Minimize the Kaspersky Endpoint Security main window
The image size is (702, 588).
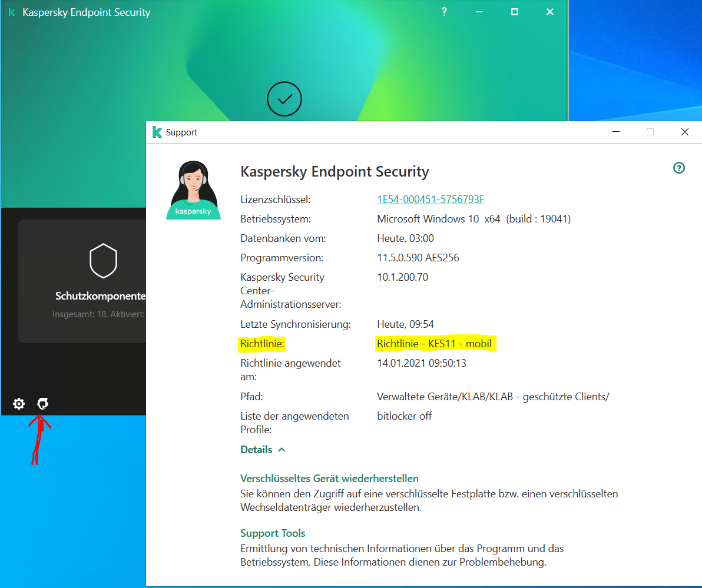click(x=479, y=12)
